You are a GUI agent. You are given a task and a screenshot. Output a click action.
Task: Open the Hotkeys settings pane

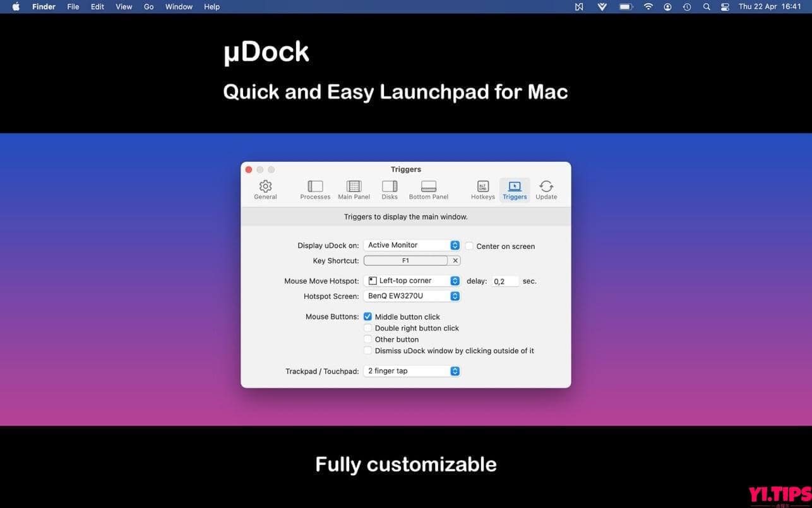[482, 188]
